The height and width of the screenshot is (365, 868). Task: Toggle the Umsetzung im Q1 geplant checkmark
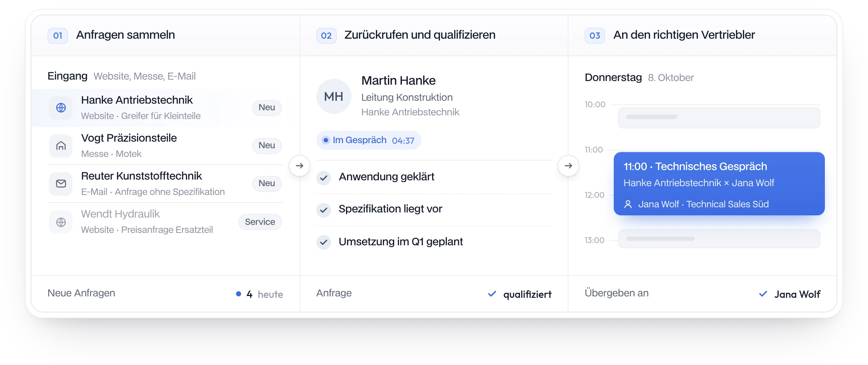324,242
